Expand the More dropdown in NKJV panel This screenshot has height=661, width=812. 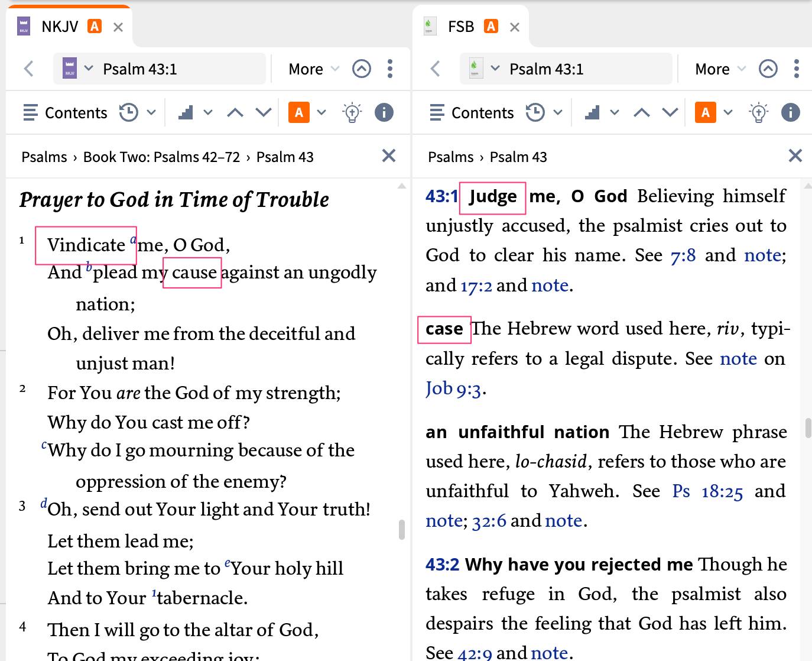(314, 69)
